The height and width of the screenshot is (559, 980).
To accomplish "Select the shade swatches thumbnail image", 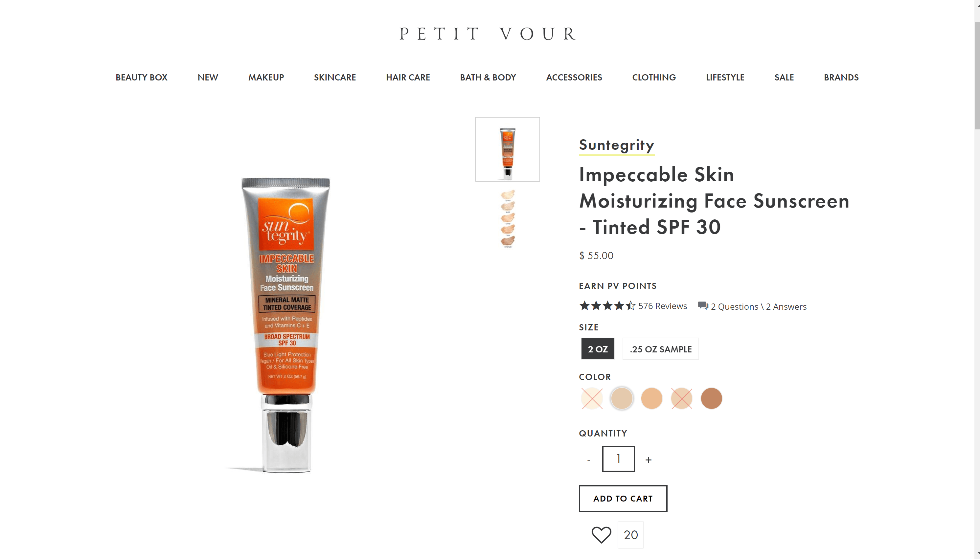I will click(508, 219).
